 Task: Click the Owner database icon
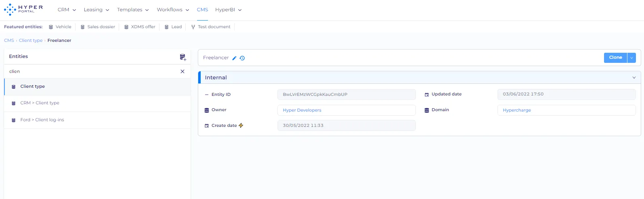pos(207,110)
